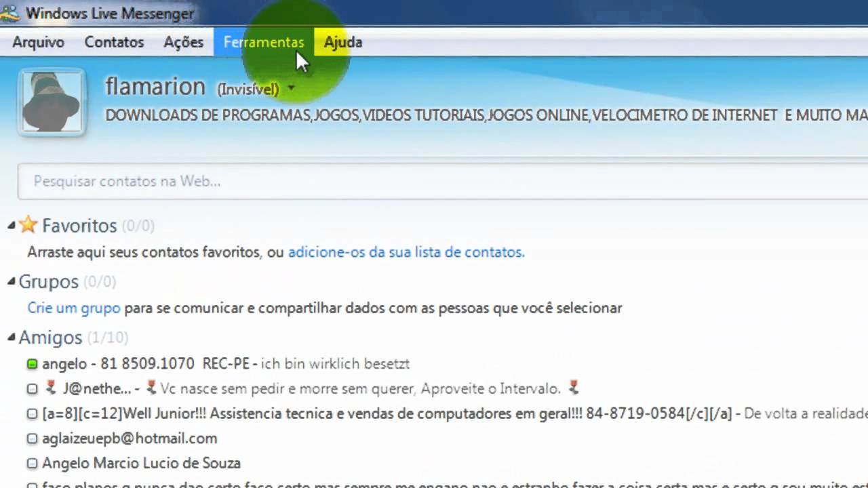Open the Contatos menu
The height and width of the screenshot is (488, 868).
click(114, 42)
